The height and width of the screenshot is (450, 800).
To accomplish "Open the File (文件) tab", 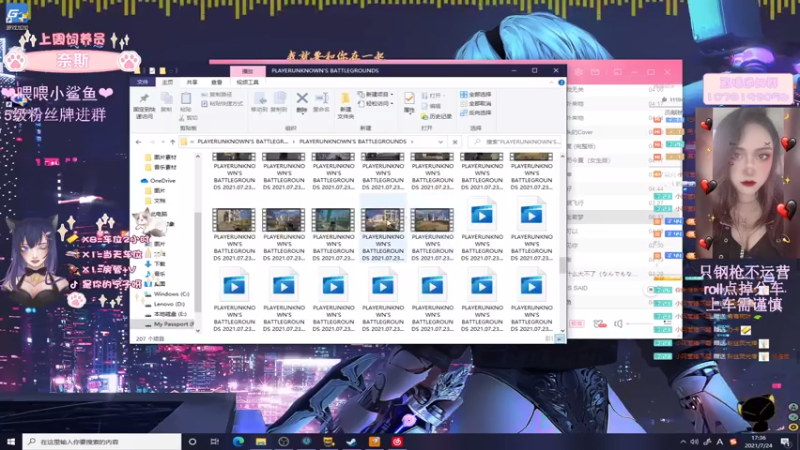I will click(x=142, y=82).
